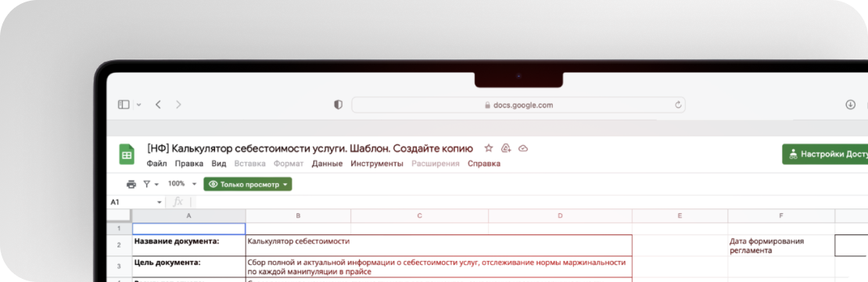Open the Google Sheets home logo
Viewport: 868px width, 282px height.
pos(127,154)
